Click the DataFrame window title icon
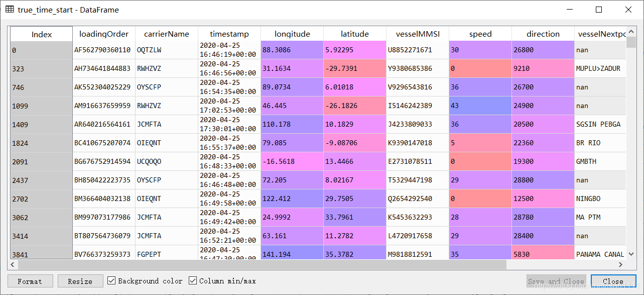Image resolution: width=644 pixels, height=295 pixels. [x=10, y=10]
